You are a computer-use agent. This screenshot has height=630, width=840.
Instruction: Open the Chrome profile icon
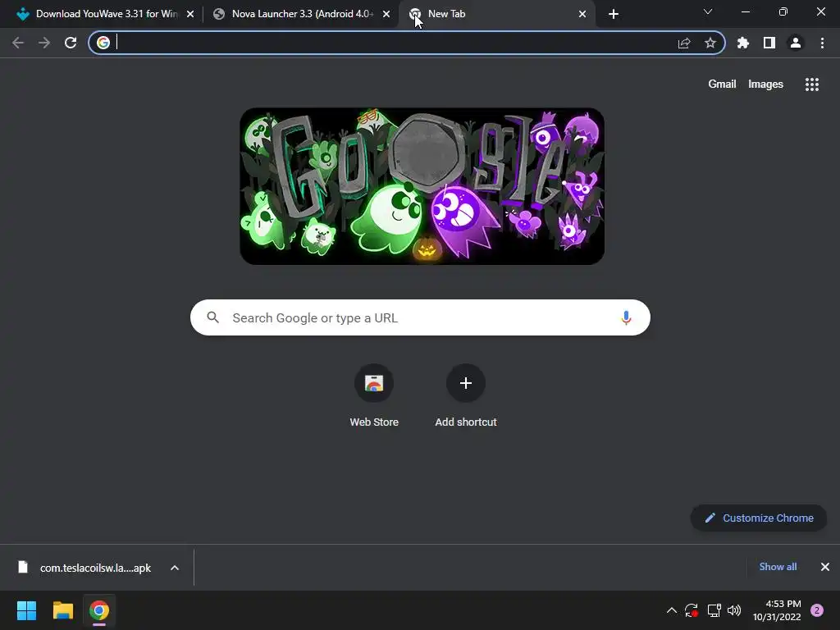point(796,43)
